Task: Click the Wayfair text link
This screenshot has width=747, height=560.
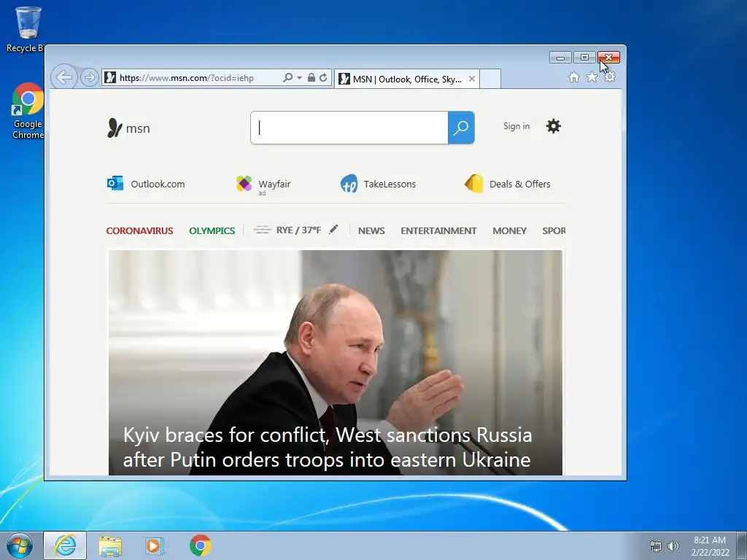Action: 274,184
